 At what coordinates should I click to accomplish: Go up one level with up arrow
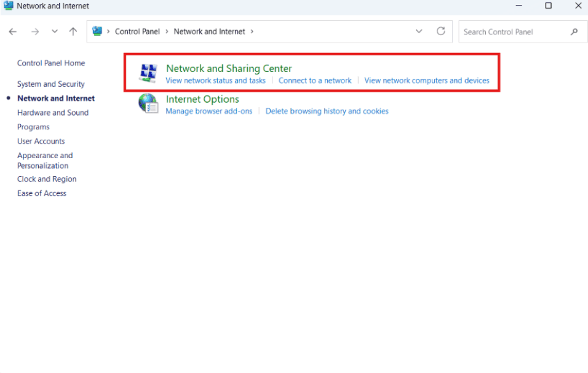(73, 31)
